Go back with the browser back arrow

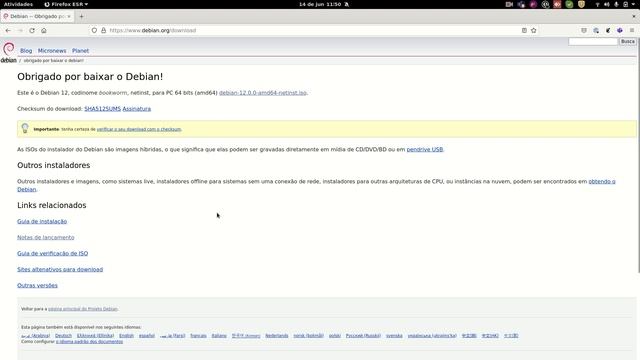click(8, 31)
